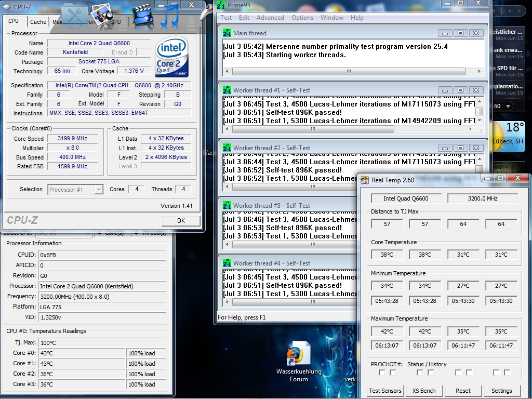Open the Advanced menu in Prime95
The image size is (532, 399).
click(x=270, y=18)
